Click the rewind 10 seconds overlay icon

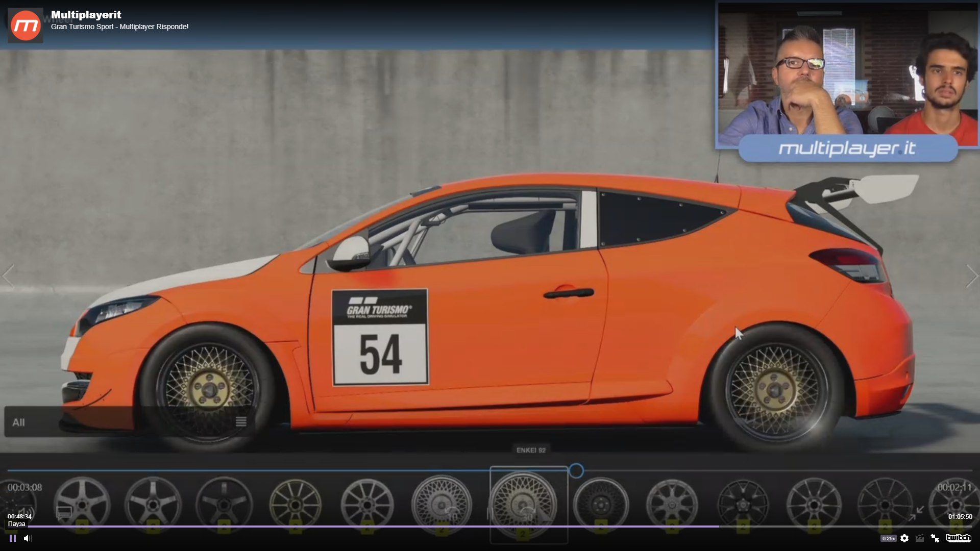tap(451, 513)
